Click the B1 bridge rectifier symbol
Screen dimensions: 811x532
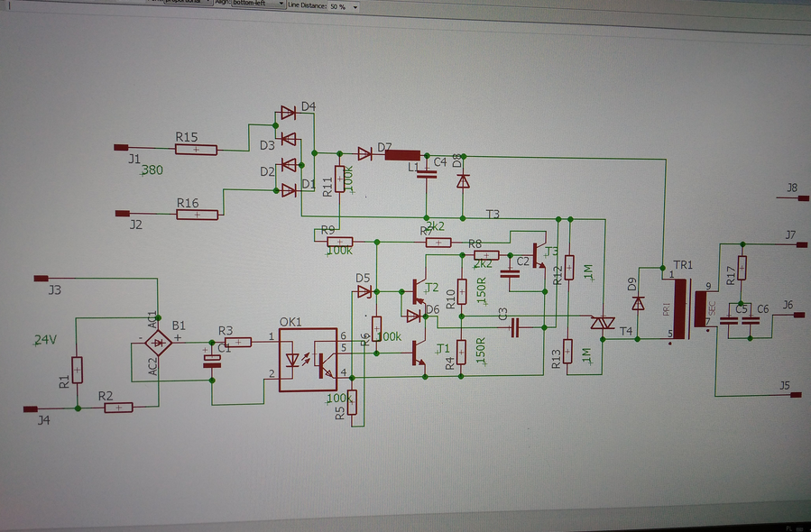coord(158,343)
